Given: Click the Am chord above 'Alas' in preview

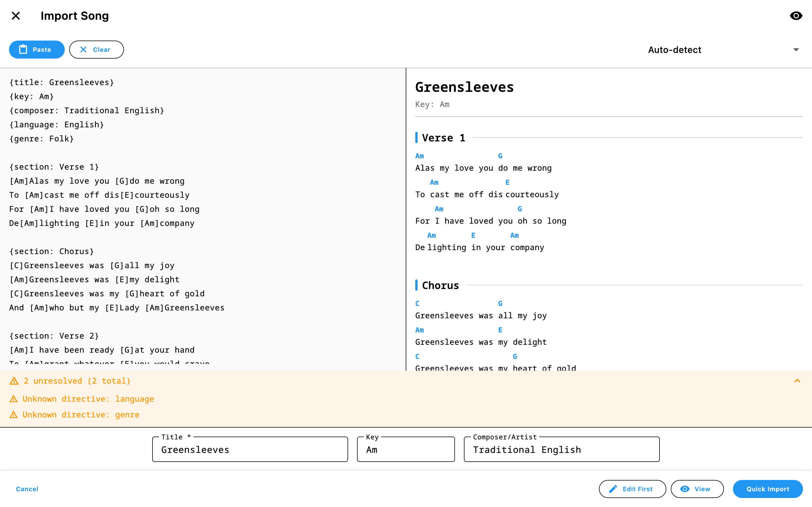Looking at the screenshot, I should coord(420,156).
